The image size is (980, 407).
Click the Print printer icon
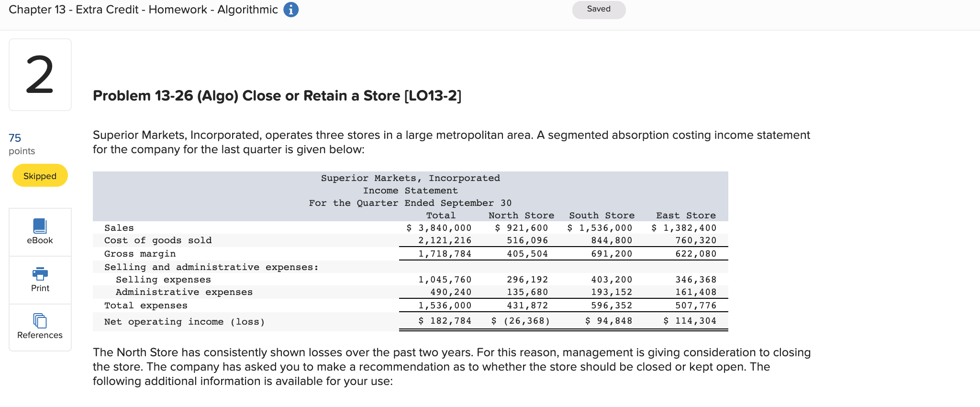pos(40,273)
